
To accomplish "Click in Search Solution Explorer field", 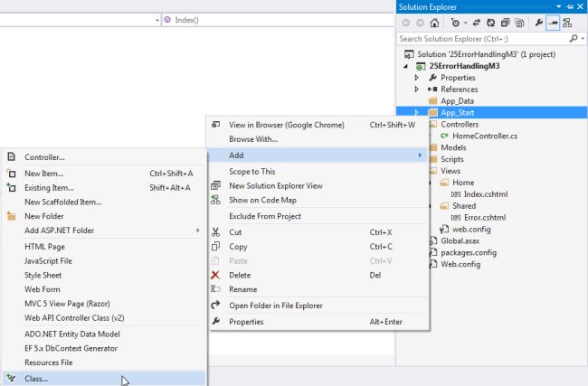I will coord(483,39).
